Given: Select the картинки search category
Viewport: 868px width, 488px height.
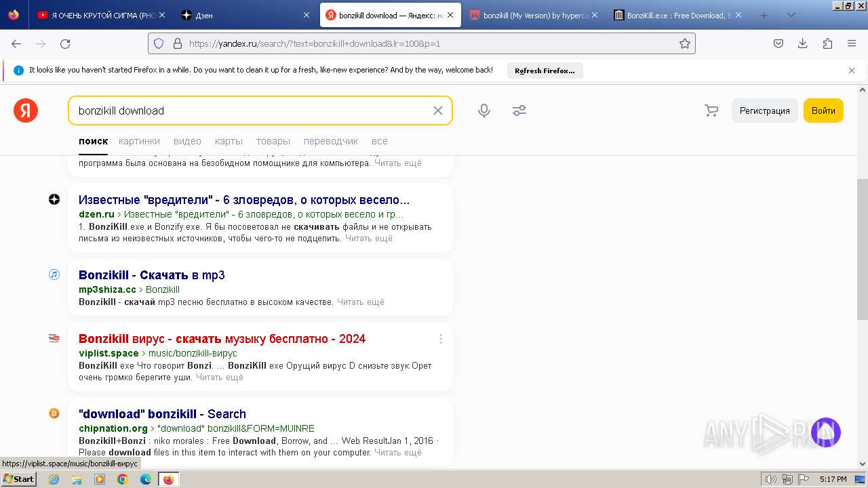Looking at the screenshot, I should [139, 141].
